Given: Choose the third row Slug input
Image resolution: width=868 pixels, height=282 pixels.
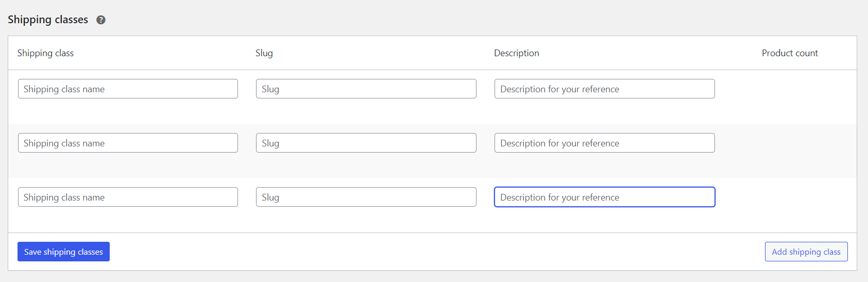Looking at the screenshot, I should (366, 197).
